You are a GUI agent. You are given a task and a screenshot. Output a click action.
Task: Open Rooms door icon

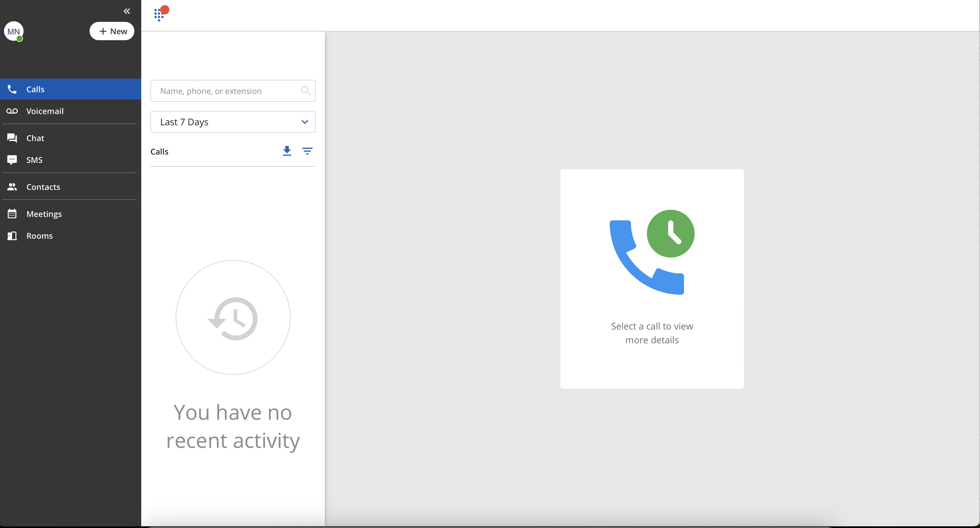click(x=12, y=236)
